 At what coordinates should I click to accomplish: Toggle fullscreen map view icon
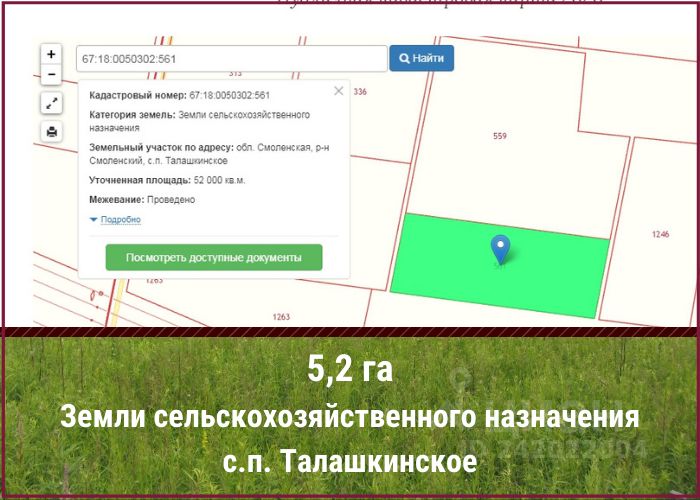tap(52, 104)
